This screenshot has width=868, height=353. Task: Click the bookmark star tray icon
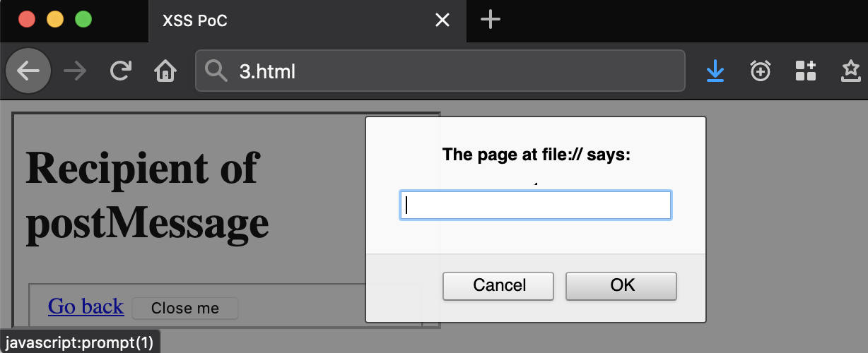point(851,71)
